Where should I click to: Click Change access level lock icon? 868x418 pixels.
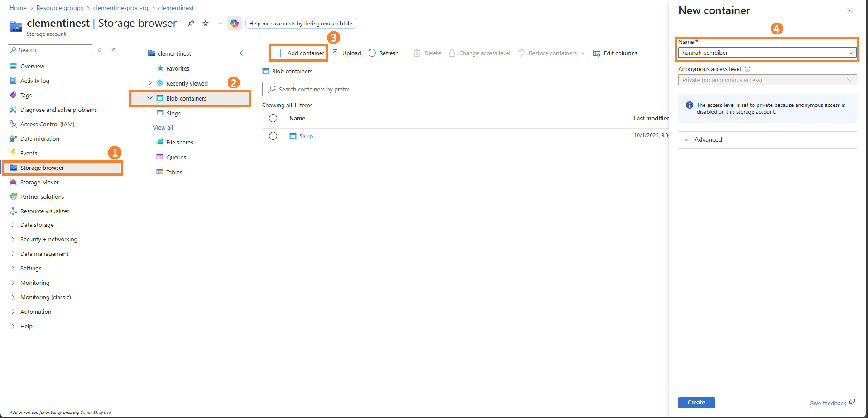452,53
